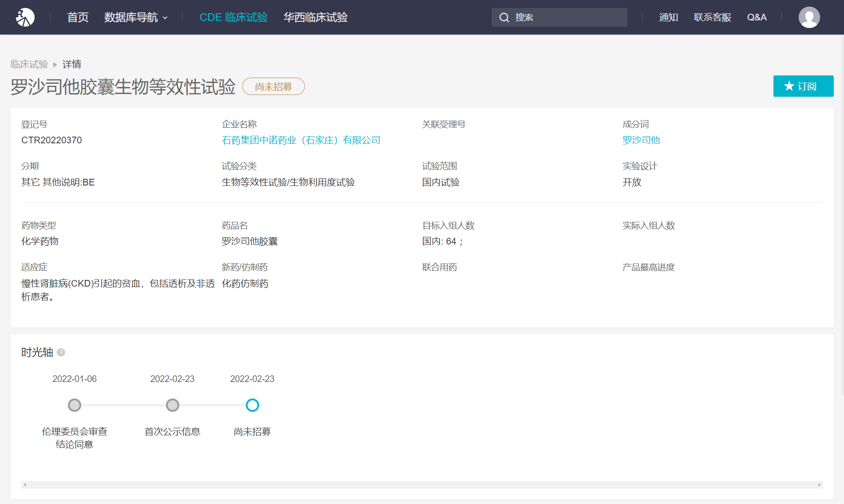The image size is (844, 504).
Task: Click the timeline help question mark icon
Action: point(61,352)
